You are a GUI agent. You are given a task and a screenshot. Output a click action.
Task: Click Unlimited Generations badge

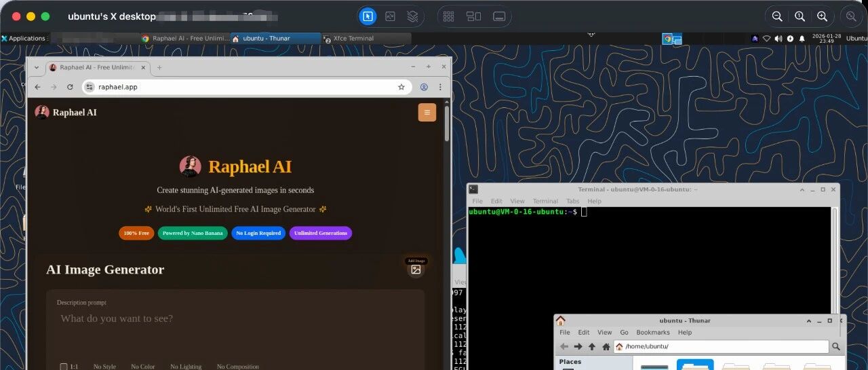[x=321, y=234]
